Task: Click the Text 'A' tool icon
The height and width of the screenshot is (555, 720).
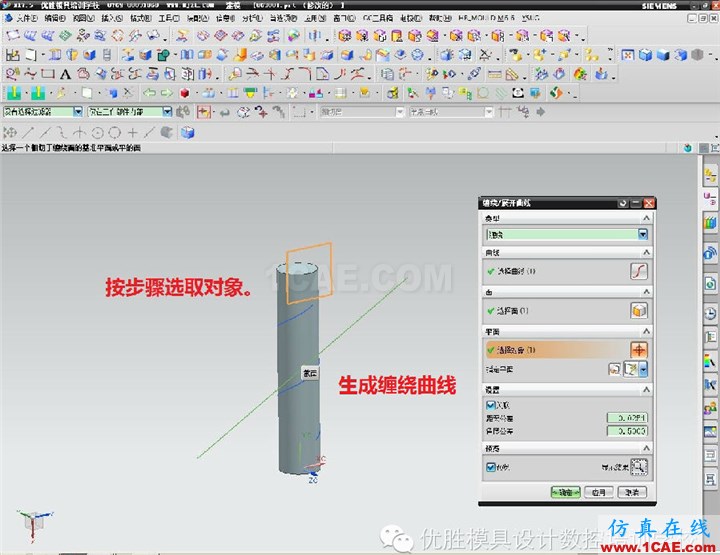Action: (65, 74)
